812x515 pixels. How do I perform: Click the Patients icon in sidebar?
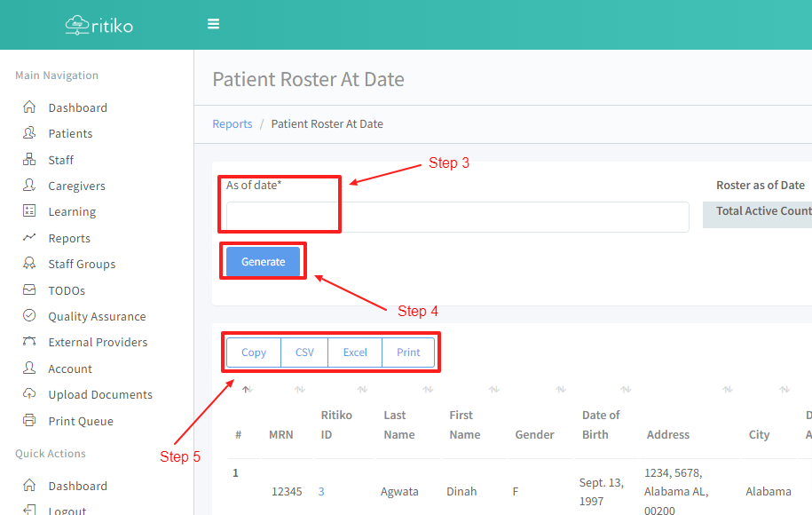pyautogui.click(x=29, y=133)
